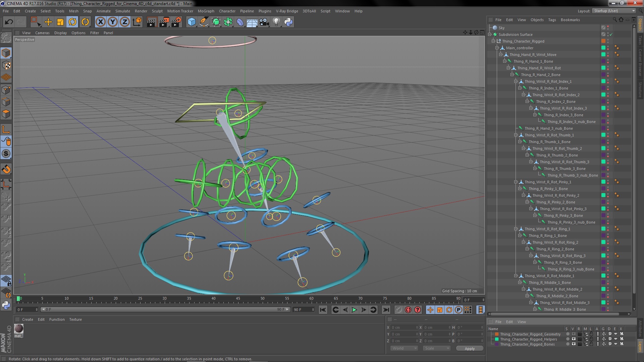Click frame 45 on timeline ruler
The image size is (644, 362).
(238, 298)
